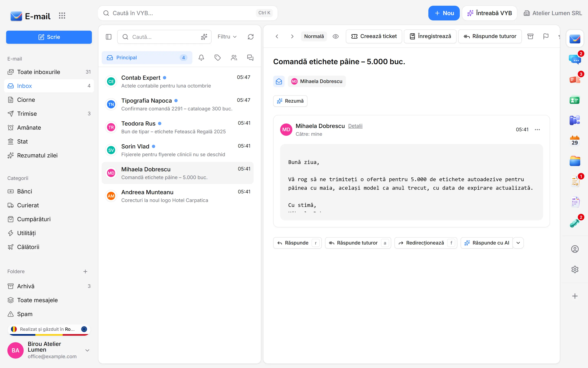Toggle the eye visibility icon
The image size is (588, 368).
(x=336, y=37)
